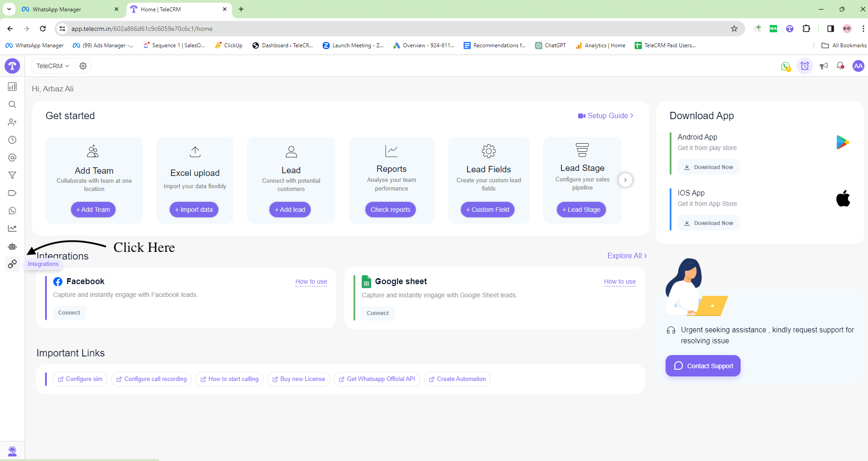This screenshot has width=868, height=461.
Task: Open the Configure sim link
Action: 80,379
